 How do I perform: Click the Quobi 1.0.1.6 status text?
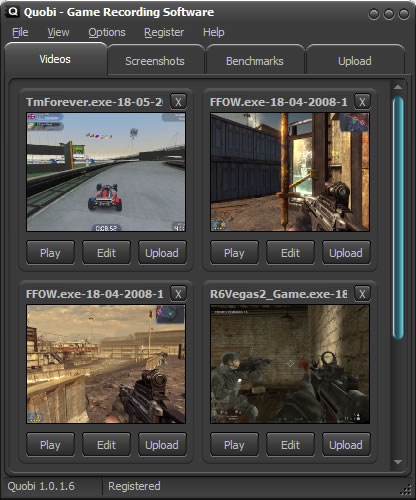click(41, 486)
